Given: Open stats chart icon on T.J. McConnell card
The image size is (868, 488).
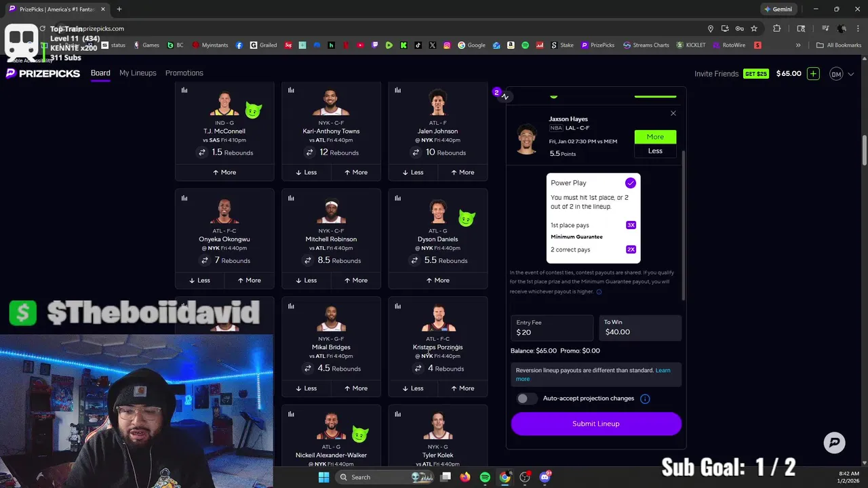Looking at the screenshot, I should [184, 90].
